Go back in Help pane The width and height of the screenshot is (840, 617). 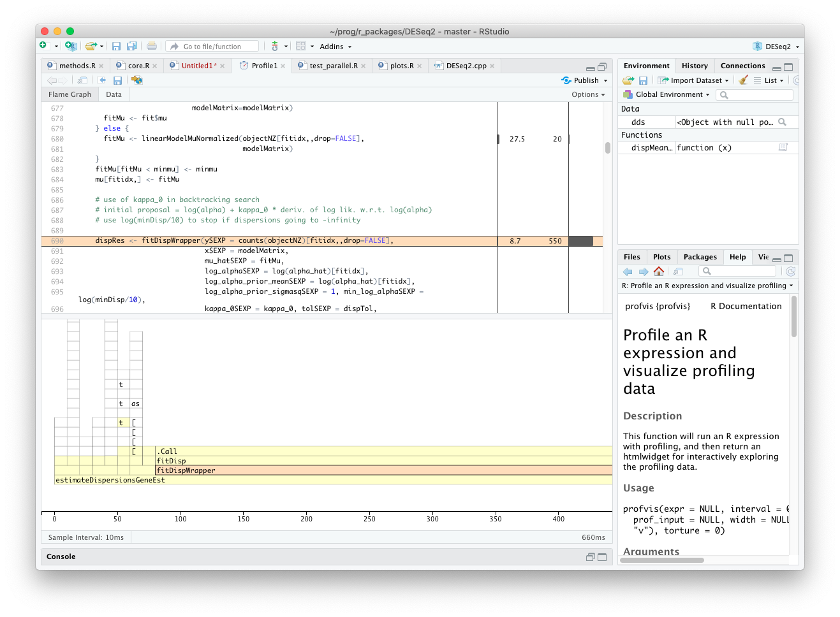click(628, 272)
